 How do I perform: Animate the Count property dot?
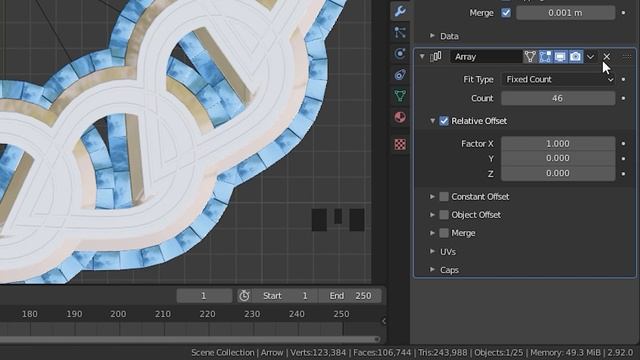coord(623,98)
